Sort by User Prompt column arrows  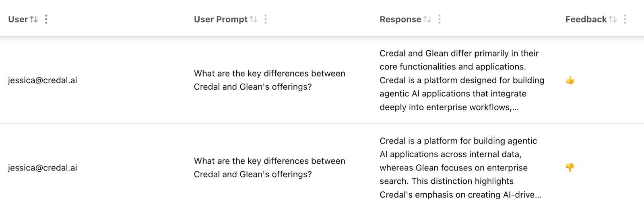pos(253,19)
